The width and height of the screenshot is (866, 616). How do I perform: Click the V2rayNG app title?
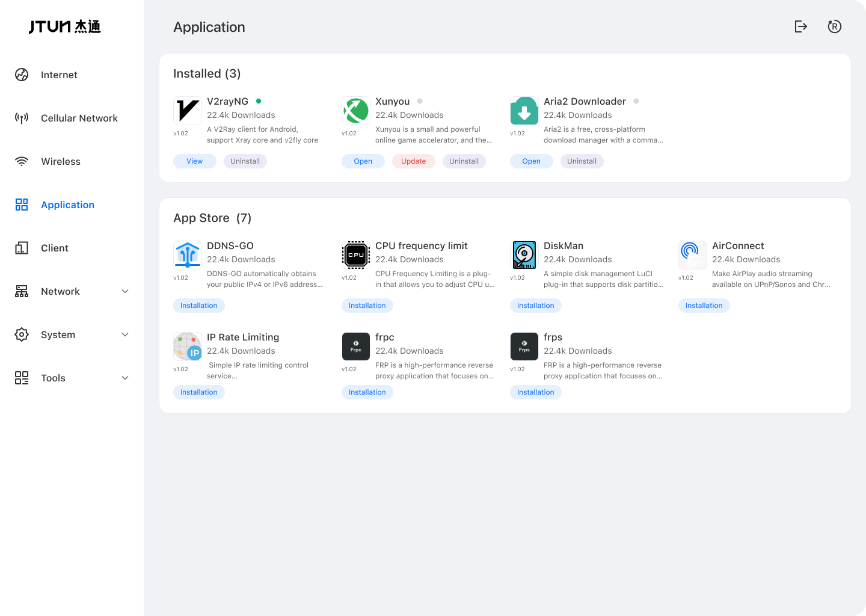click(x=227, y=102)
